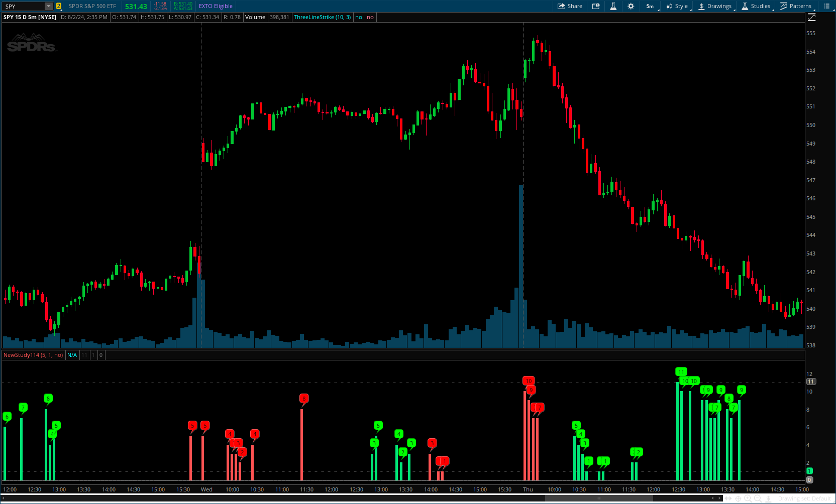Click the SPY symbol input field
Image resolution: width=836 pixels, height=504 pixels.
(23, 6)
